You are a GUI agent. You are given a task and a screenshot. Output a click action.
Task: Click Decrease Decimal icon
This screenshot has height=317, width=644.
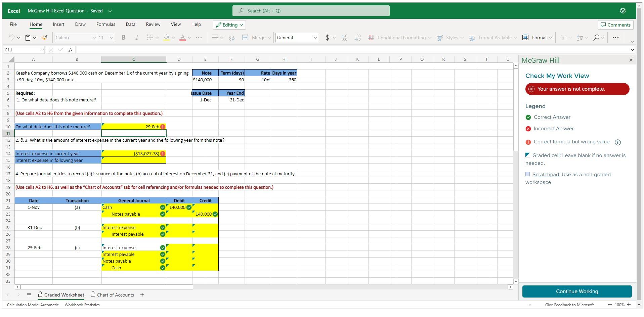[358, 38]
